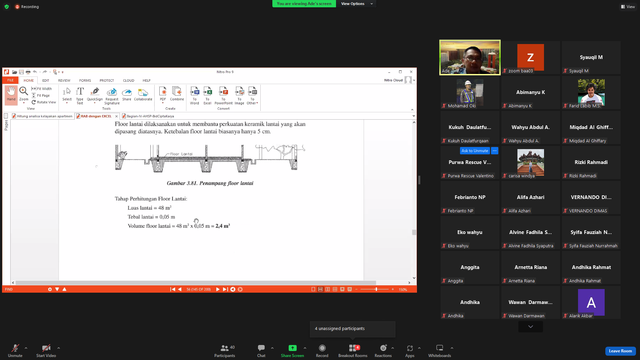640x360 pixels.
Task: Convert using To PowerPoint icon
Action: 223,96
